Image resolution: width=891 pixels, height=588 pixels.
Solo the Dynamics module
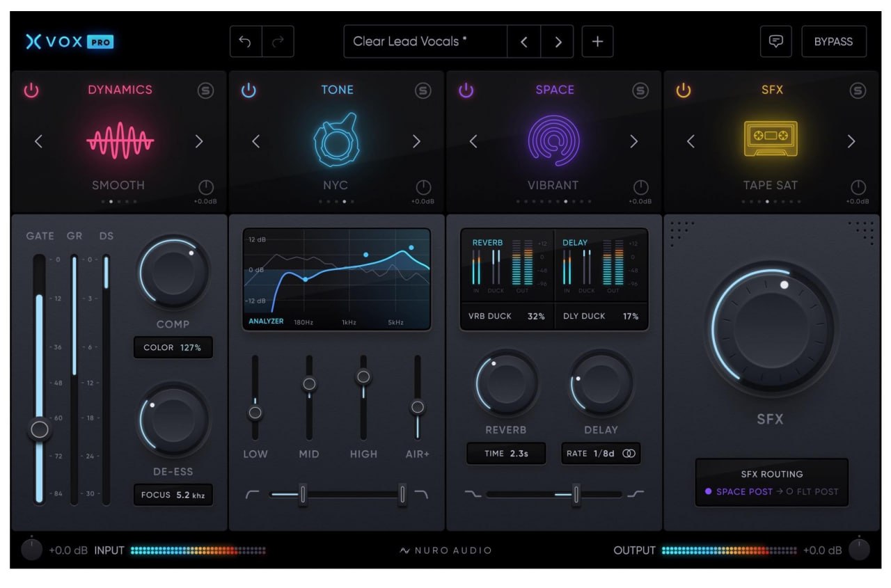click(x=206, y=90)
